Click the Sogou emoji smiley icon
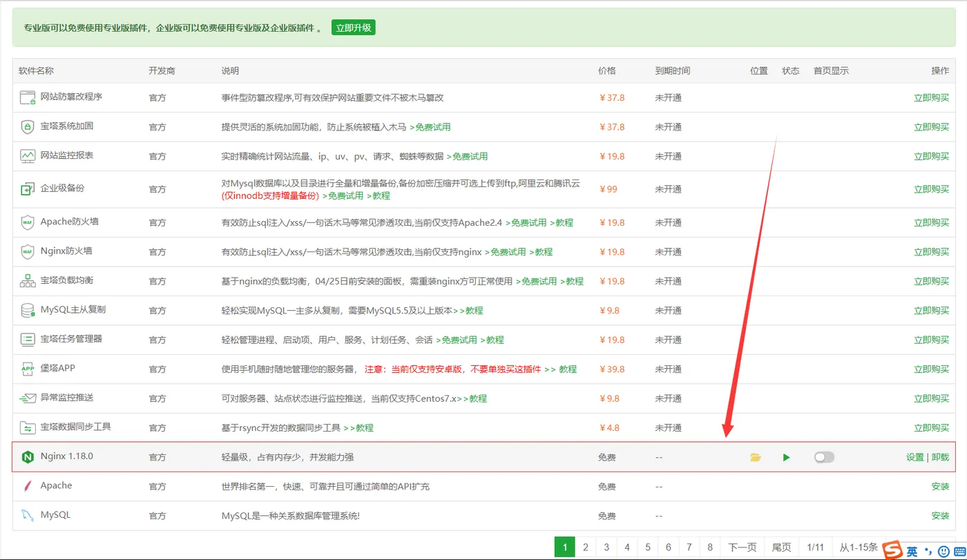Image resolution: width=967 pixels, height=560 pixels. click(x=944, y=551)
